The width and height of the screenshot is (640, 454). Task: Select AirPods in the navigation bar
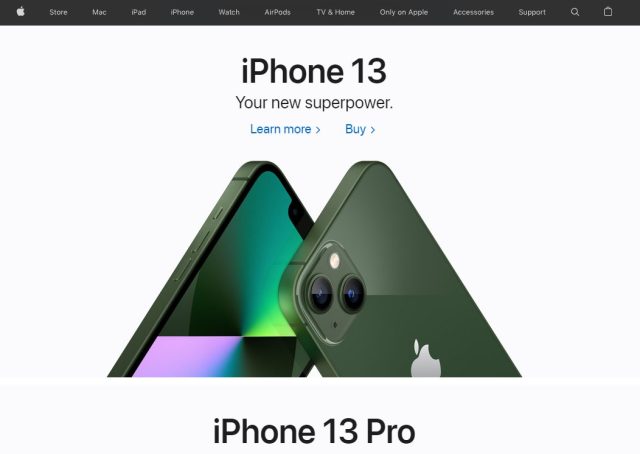coord(278,12)
